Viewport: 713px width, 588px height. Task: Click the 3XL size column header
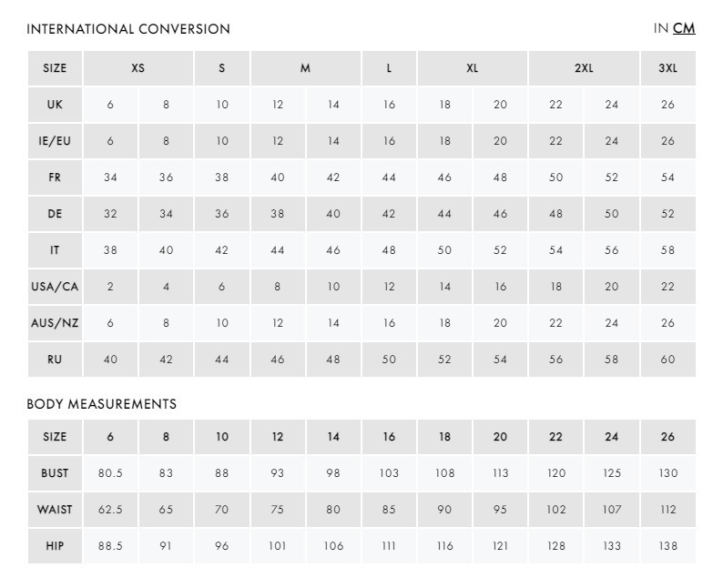click(668, 68)
